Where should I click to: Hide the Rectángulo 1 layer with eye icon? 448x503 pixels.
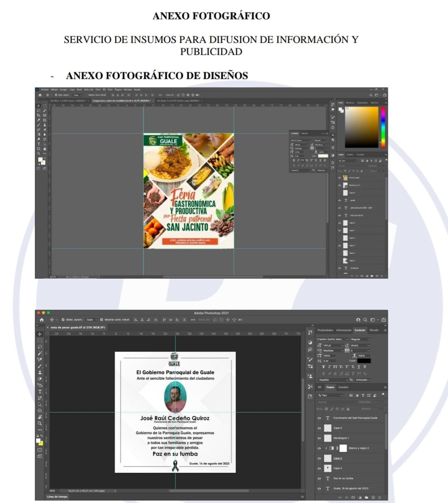[319, 438]
